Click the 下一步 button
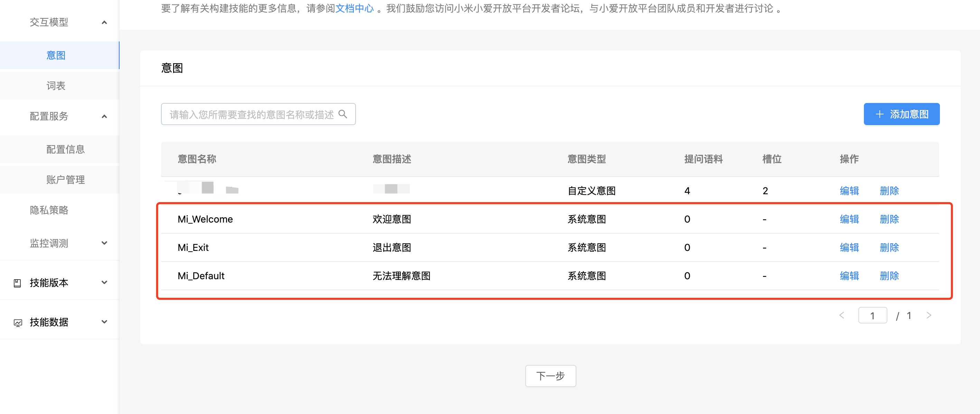 pyautogui.click(x=550, y=376)
